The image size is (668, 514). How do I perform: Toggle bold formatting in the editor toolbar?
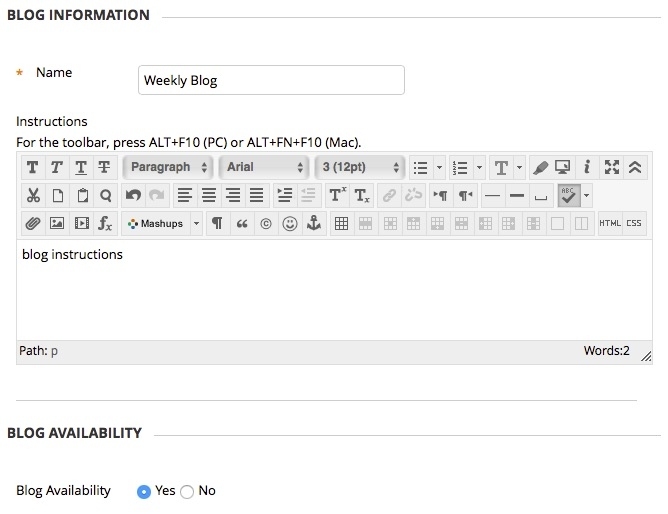(x=33, y=167)
